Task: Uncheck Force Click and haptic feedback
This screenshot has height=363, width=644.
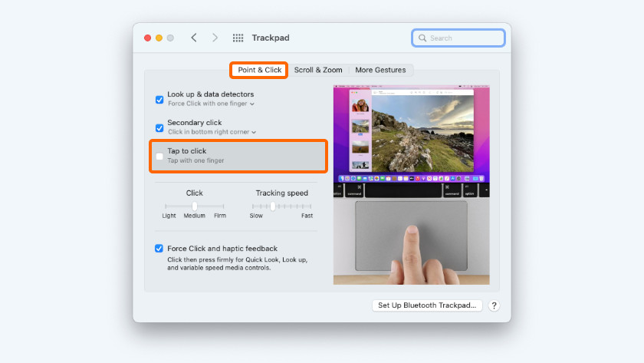Action: point(159,249)
